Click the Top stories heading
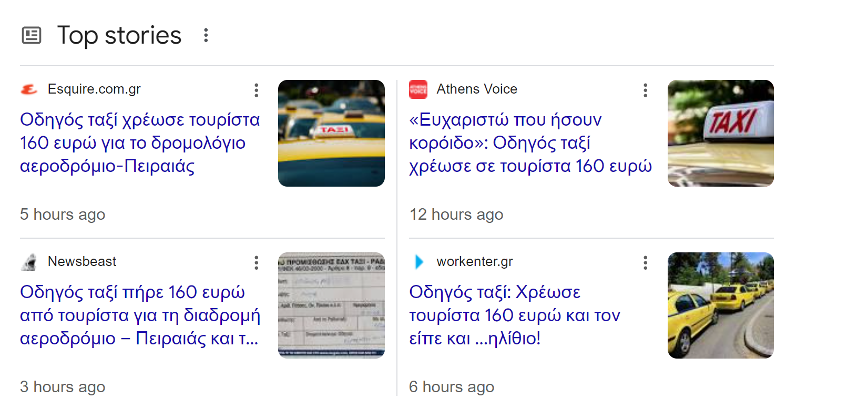This screenshot has width=868, height=398. point(119,35)
